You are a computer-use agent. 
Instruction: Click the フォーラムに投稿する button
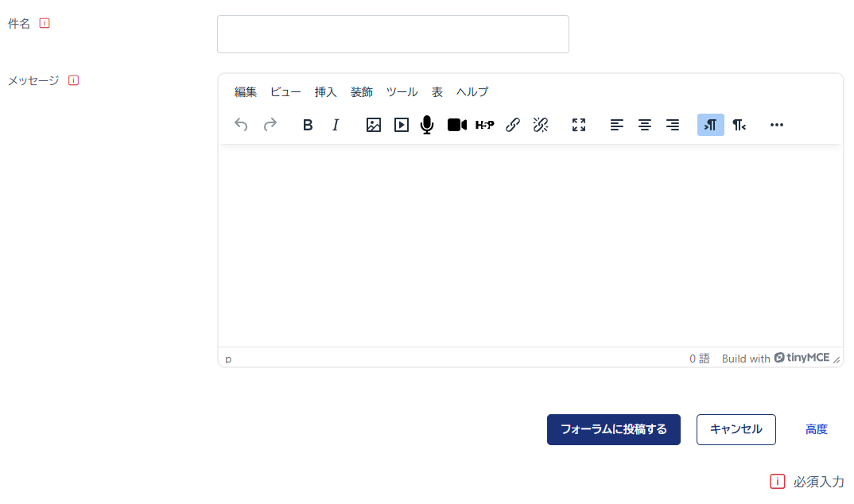(x=613, y=429)
